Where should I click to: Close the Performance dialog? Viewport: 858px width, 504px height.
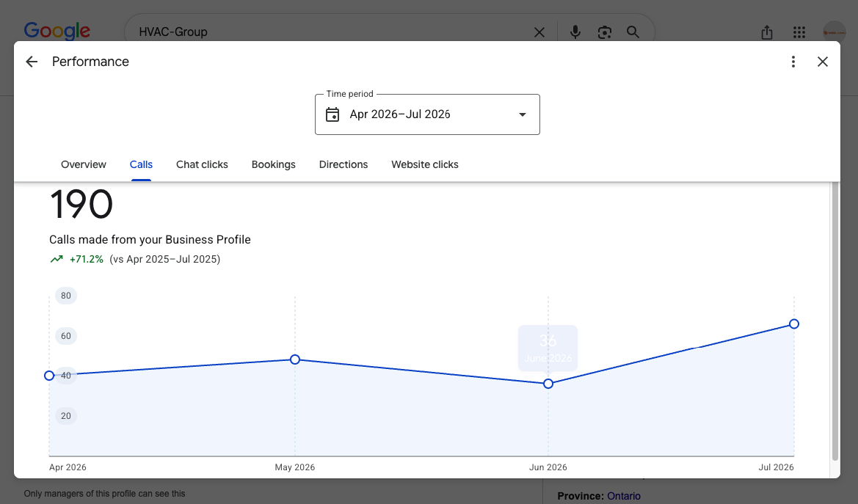823,62
